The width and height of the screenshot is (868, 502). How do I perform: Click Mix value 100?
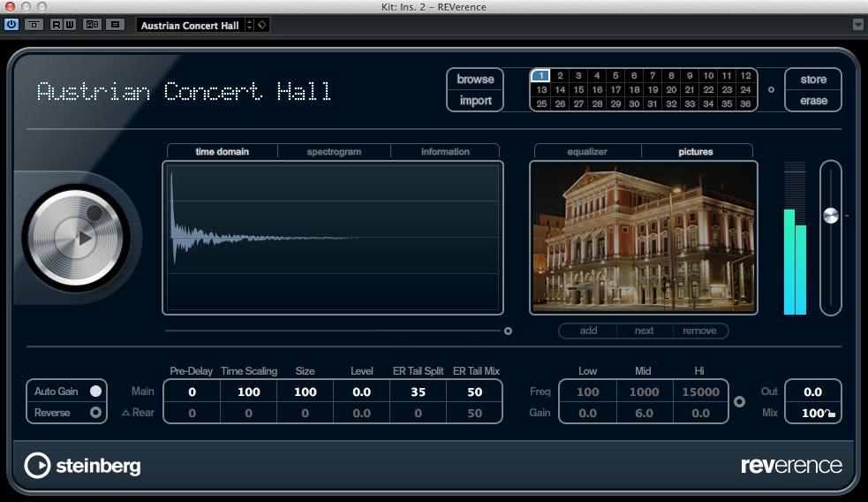[812, 413]
